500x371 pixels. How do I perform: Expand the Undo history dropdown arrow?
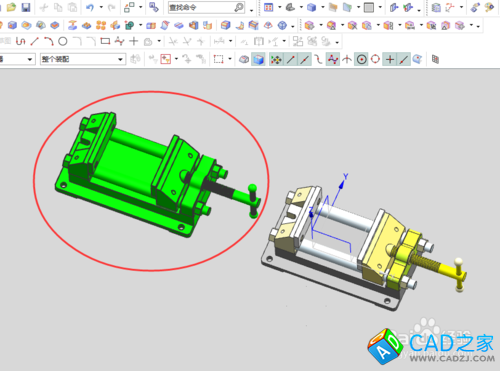click(x=101, y=7)
